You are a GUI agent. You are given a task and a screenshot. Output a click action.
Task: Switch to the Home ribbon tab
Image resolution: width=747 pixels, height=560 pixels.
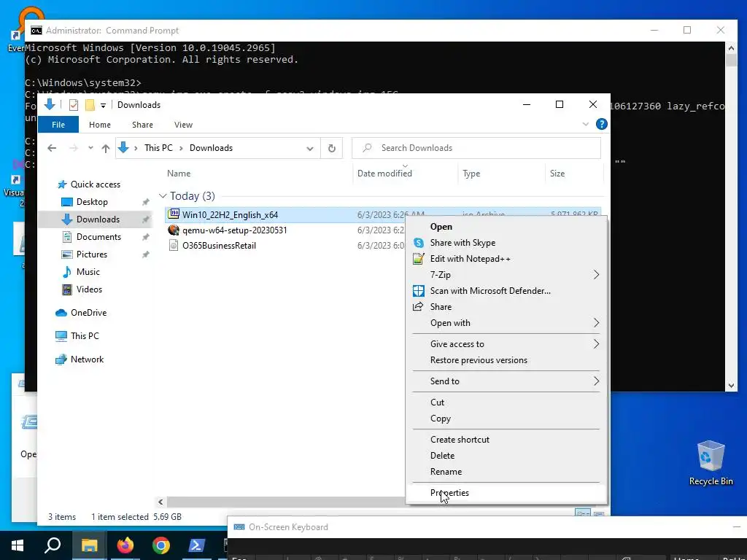[x=99, y=125]
